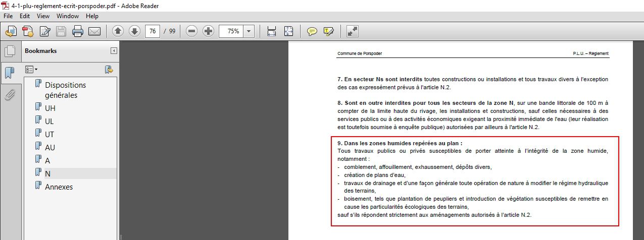The height and width of the screenshot is (240, 644).
Task: Click the Email envelope icon
Action: [94, 31]
